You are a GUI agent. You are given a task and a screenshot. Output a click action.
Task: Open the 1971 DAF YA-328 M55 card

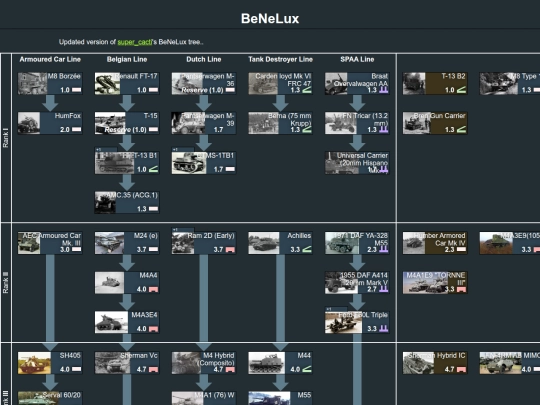357,243
